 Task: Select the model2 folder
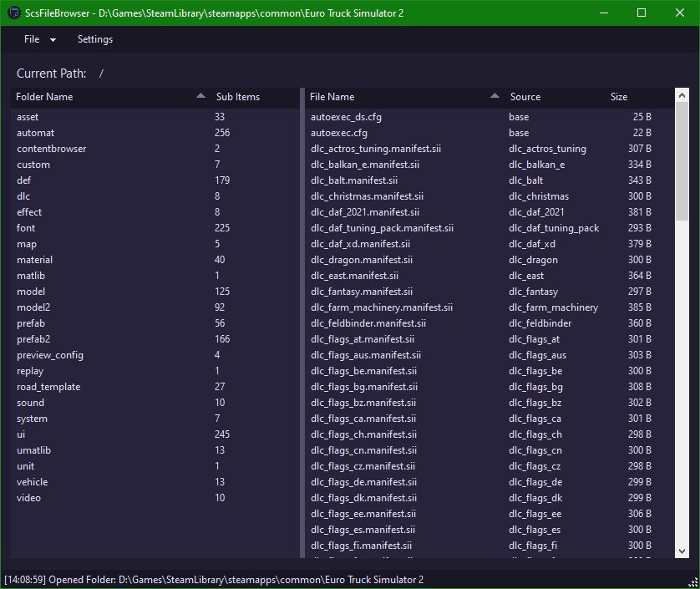(155, 307)
